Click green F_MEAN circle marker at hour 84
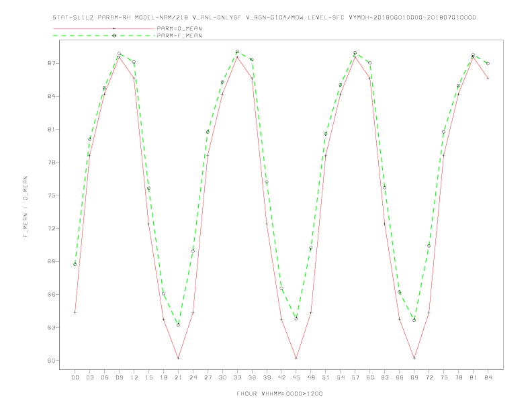Viewport: 532px width, 411px height. point(488,63)
